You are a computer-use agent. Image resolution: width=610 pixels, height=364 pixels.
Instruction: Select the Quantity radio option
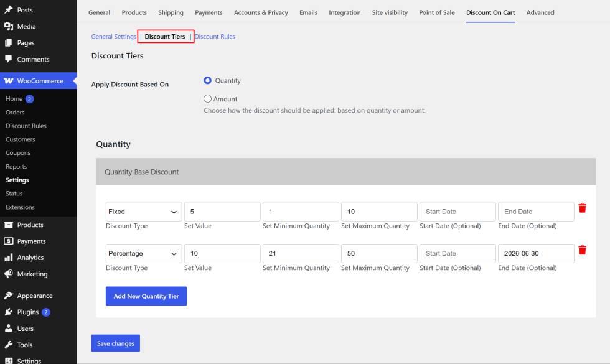coord(208,80)
